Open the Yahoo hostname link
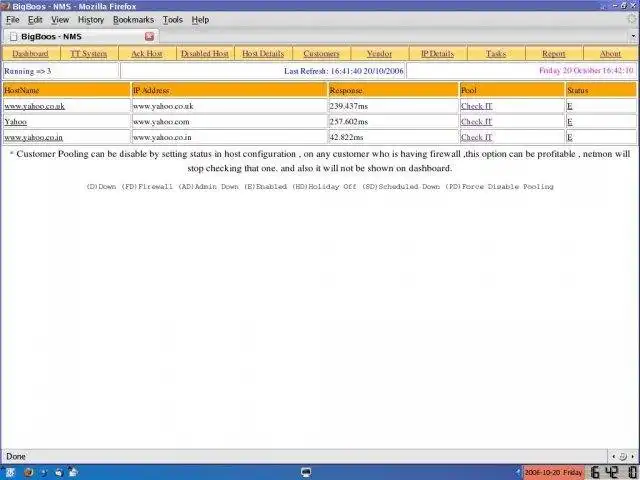The height and width of the screenshot is (480, 640). (x=16, y=122)
